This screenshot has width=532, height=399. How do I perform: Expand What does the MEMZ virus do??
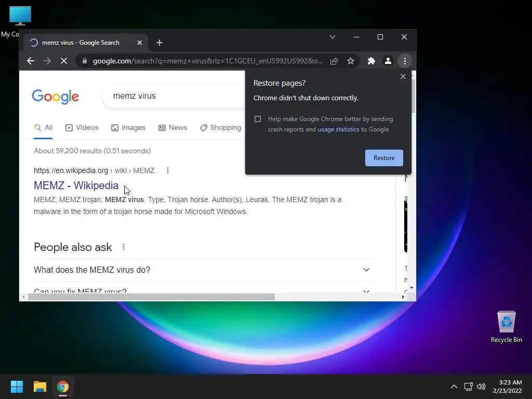pos(203,270)
